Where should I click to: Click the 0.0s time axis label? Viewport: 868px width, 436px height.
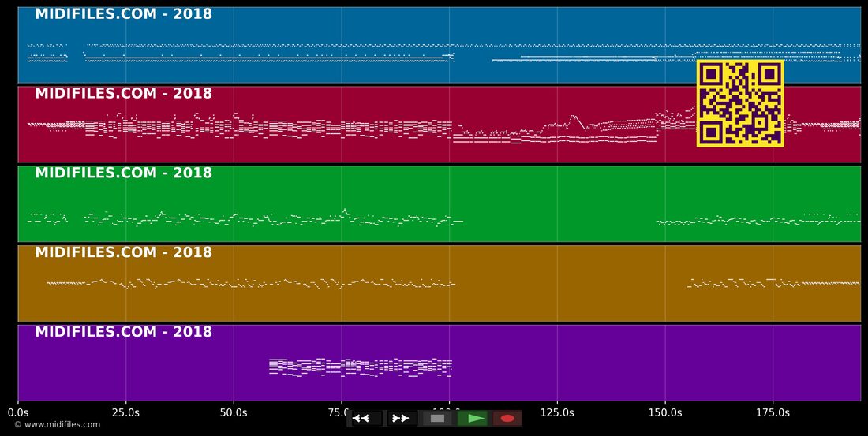[17, 413]
